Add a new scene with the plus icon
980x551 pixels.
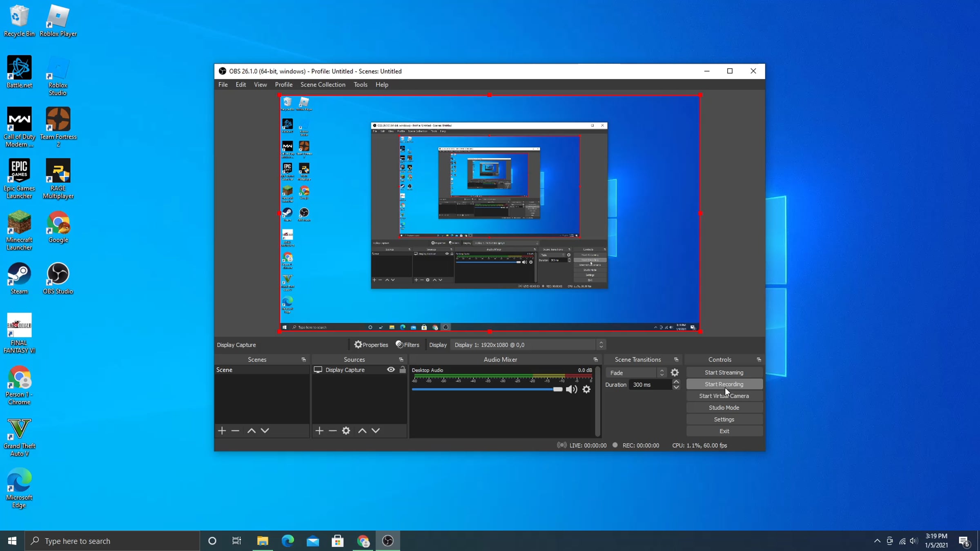[222, 431]
